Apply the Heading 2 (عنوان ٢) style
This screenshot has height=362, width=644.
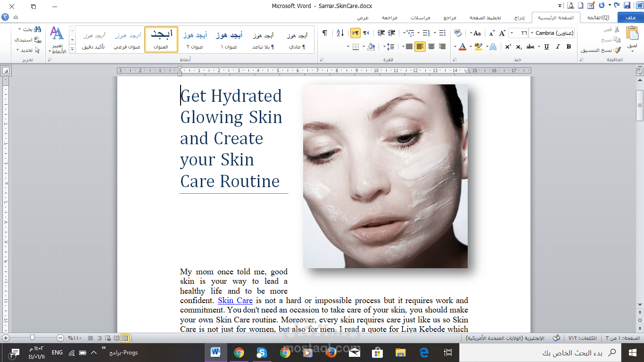[x=195, y=40]
